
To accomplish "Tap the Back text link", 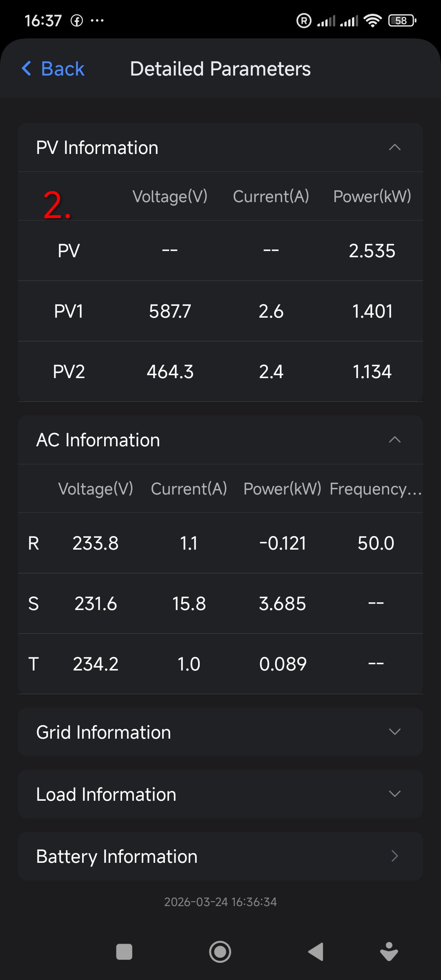I will point(63,69).
